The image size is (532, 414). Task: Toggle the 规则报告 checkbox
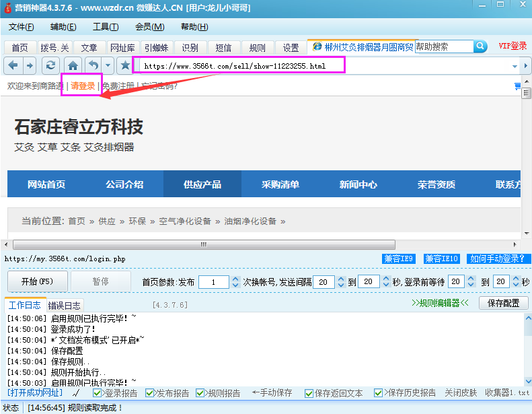point(200,393)
